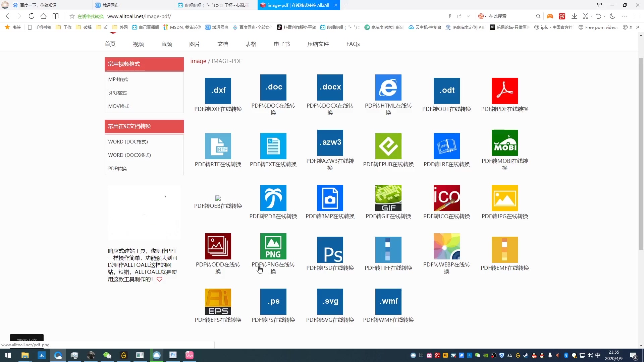Open the PDF to PS converter icon
The height and width of the screenshot is (362, 644).
273,301
